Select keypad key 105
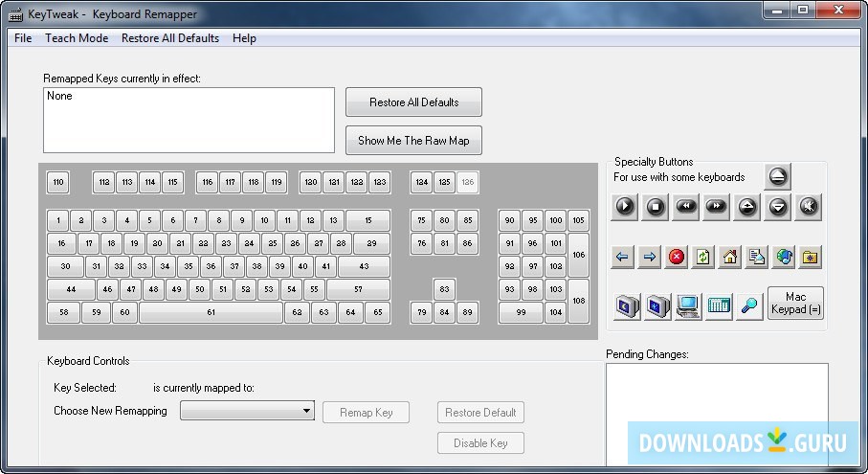The image size is (868, 474). tap(578, 220)
